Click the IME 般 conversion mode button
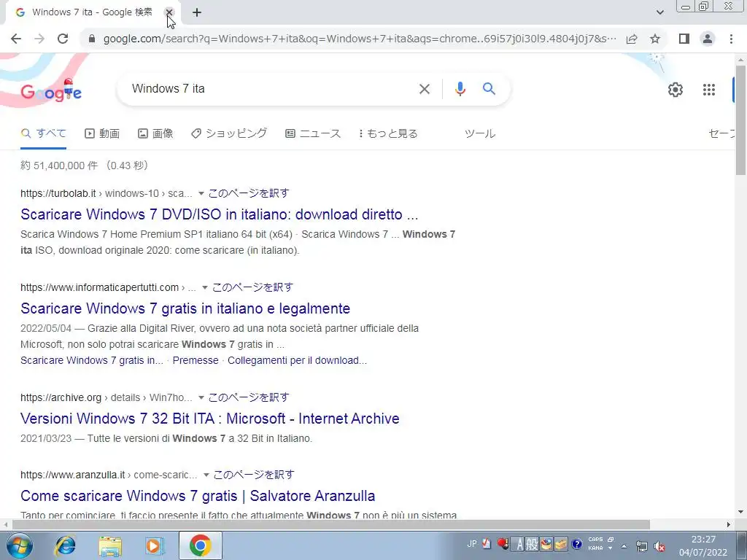This screenshot has width=747, height=560. 532,544
